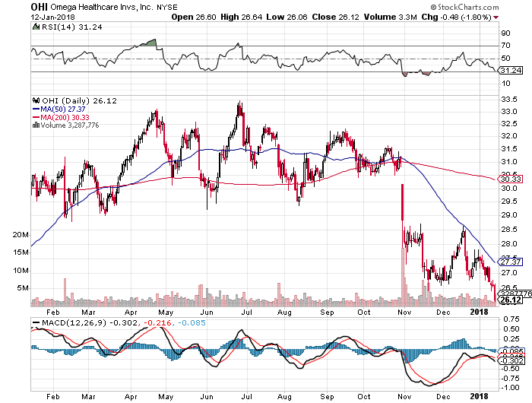Click the 3287776 volume marker on right axis
The image size is (532, 403).
(x=516, y=294)
